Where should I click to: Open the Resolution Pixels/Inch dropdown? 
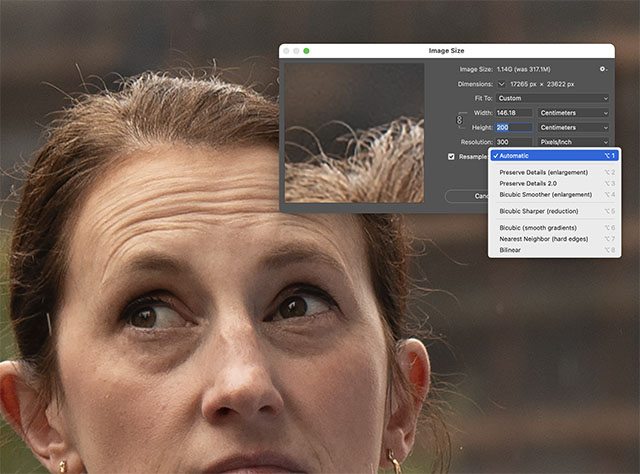(573, 142)
